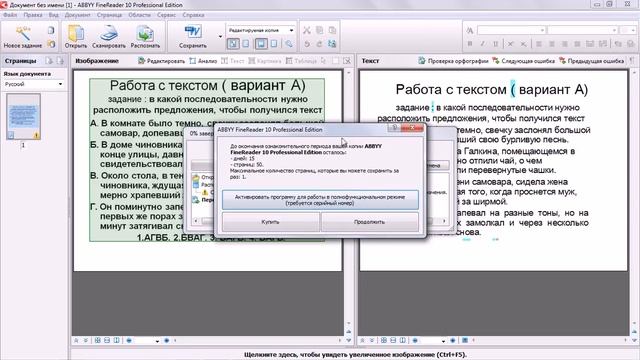
Task: Close the trial dialog with red X
Action: pyautogui.click(x=412, y=128)
